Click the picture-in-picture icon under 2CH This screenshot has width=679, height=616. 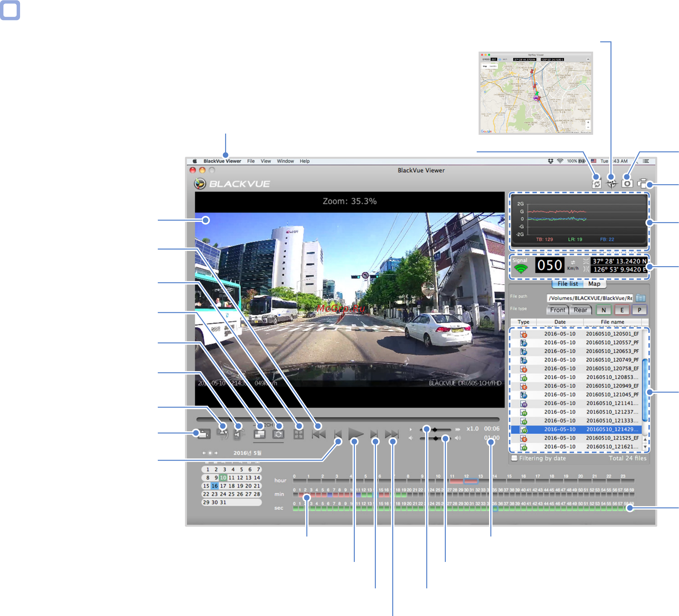pos(259,434)
